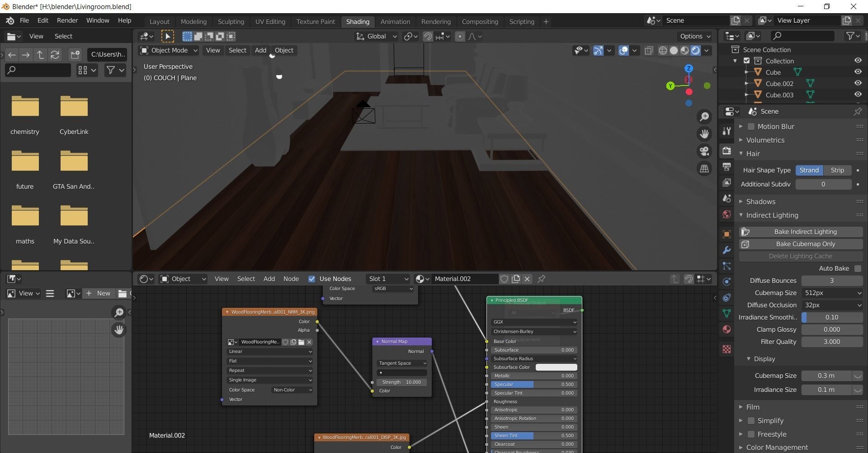The width and height of the screenshot is (868, 453).
Task: Switch to the Compositing workspace tab
Action: [x=480, y=21]
